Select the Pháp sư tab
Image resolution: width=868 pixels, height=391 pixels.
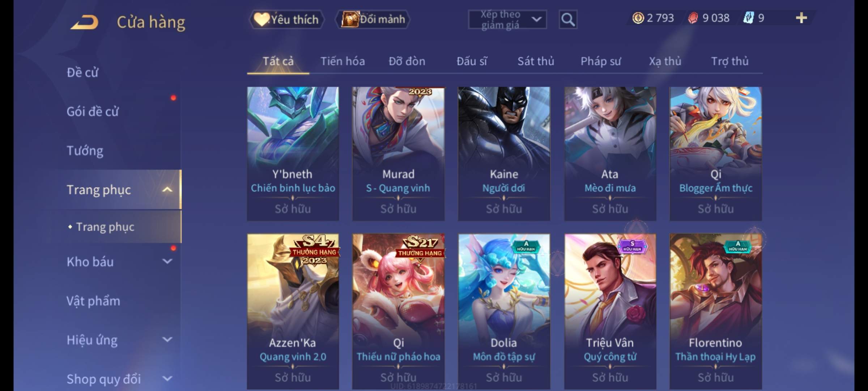coord(601,61)
